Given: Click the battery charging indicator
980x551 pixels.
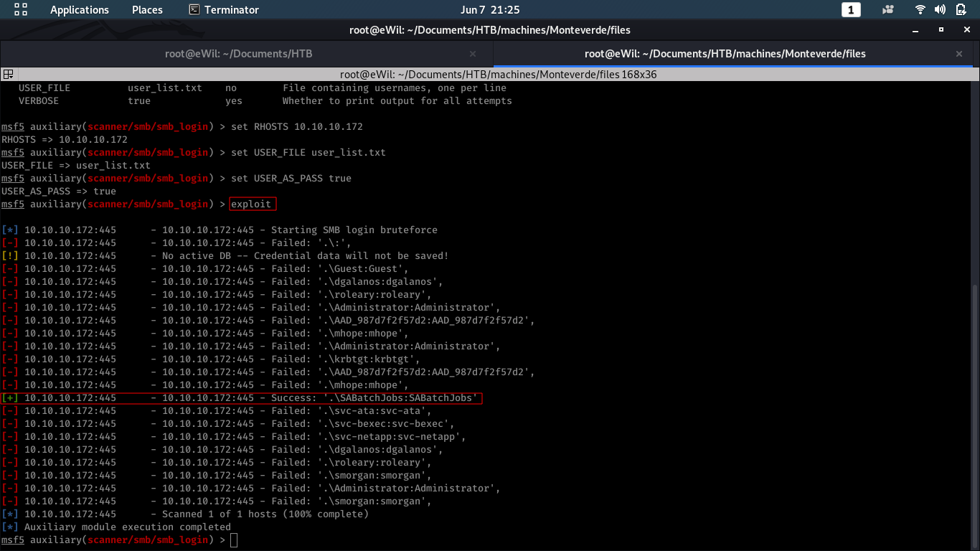Looking at the screenshot, I should 961,9.
